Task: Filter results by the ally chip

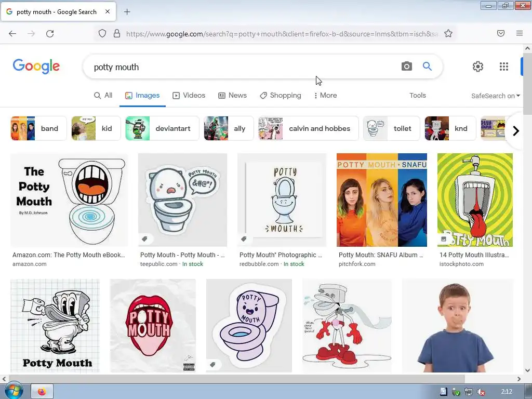Action: (229, 128)
